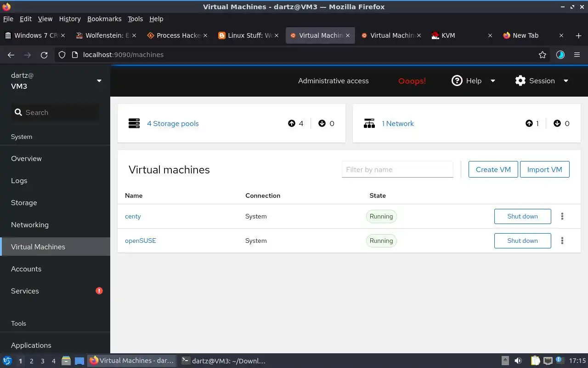588x368 pixels.
Task: Open the 4 Storage pools link
Action: 173,123
